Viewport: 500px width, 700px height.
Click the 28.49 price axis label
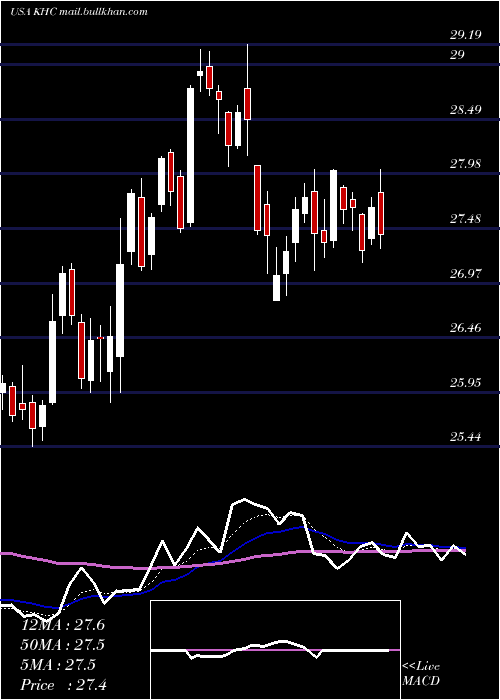click(x=466, y=109)
